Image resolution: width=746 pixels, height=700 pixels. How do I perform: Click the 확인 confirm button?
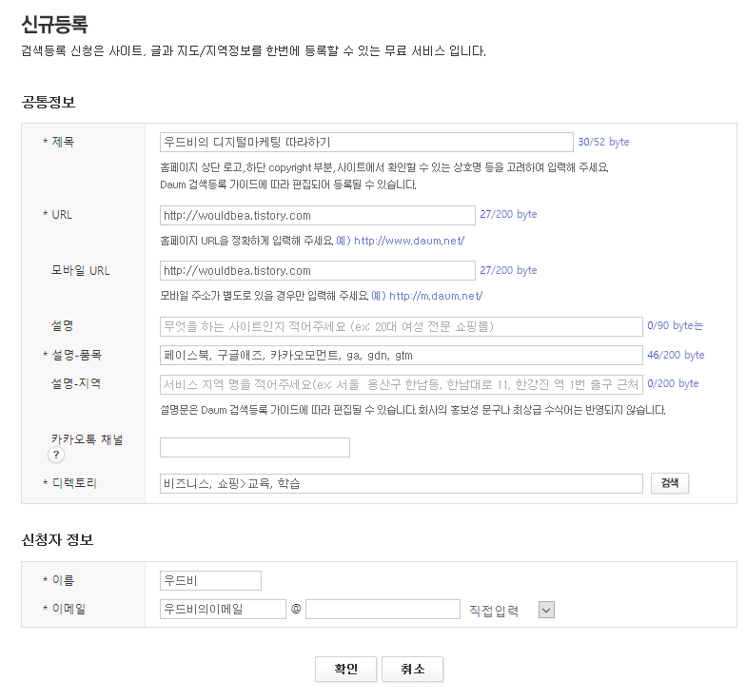point(346,670)
